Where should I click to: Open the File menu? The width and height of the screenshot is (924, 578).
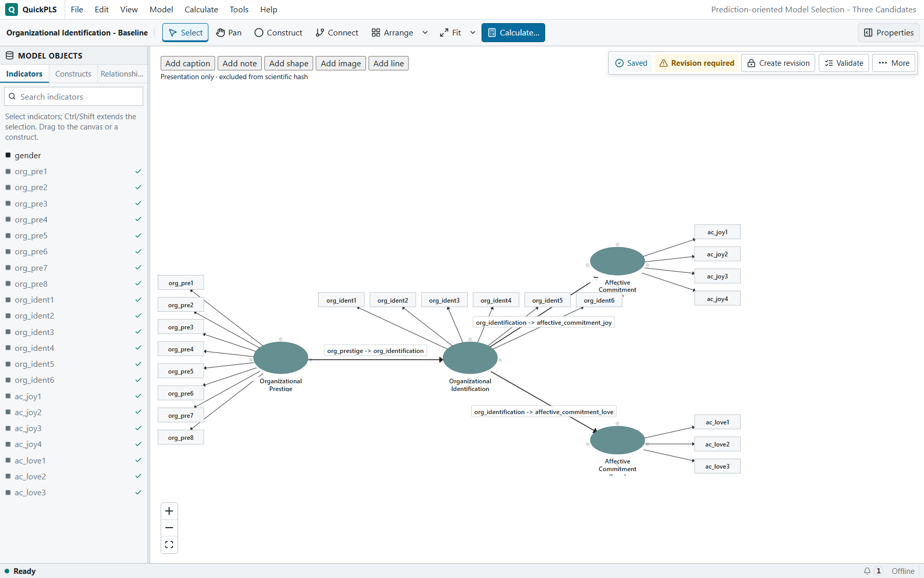[x=77, y=9]
